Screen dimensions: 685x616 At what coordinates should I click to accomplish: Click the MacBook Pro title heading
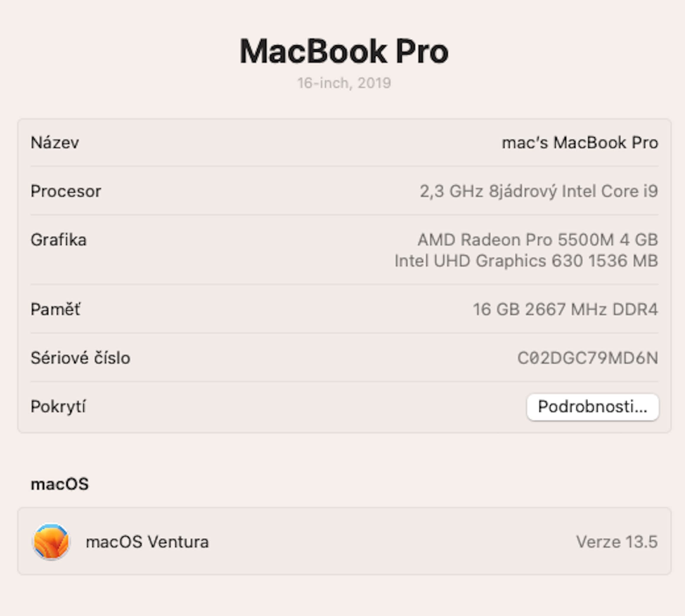[344, 51]
